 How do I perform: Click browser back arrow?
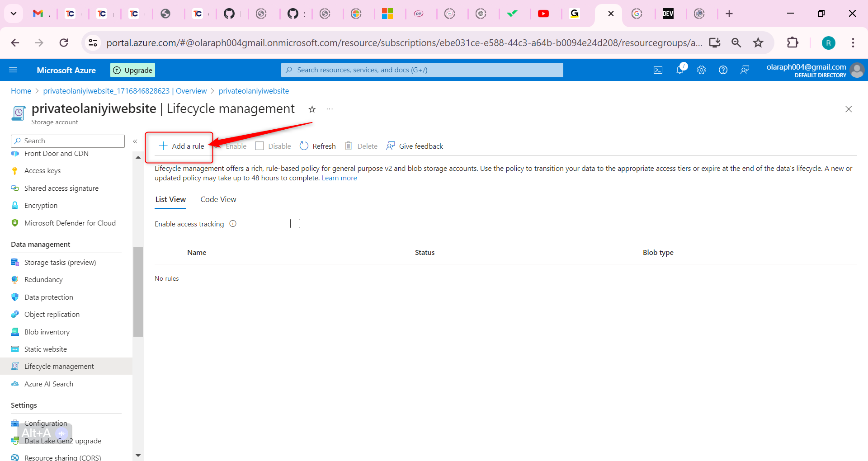15,43
